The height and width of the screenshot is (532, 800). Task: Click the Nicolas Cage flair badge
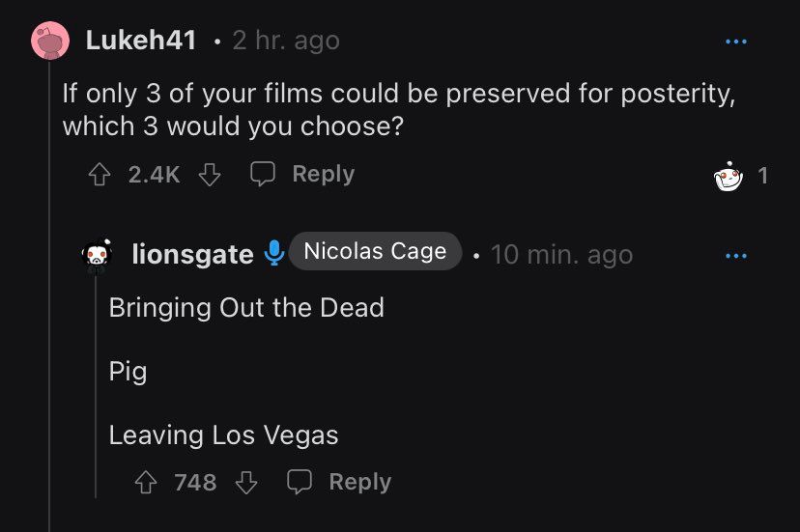pyautogui.click(x=375, y=251)
